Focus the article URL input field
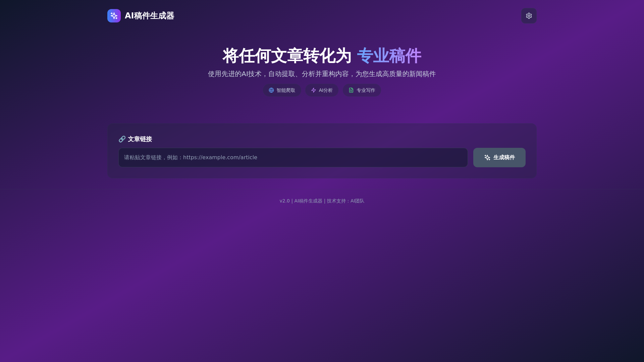The width and height of the screenshot is (644, 362). tap(293, 158)
